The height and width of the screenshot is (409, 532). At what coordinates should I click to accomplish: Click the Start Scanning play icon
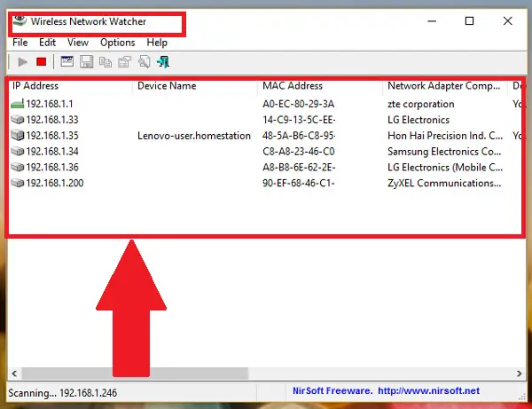(x=22, y=62)
